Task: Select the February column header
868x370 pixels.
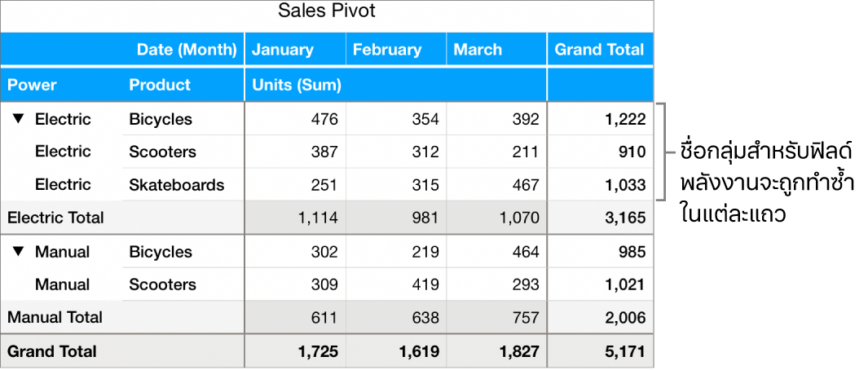Action: coord(387,50)
